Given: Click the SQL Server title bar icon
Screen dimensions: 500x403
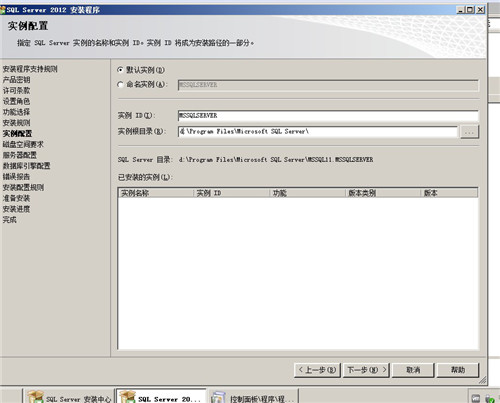Looking at the screenshot, I should coord(3,10).
